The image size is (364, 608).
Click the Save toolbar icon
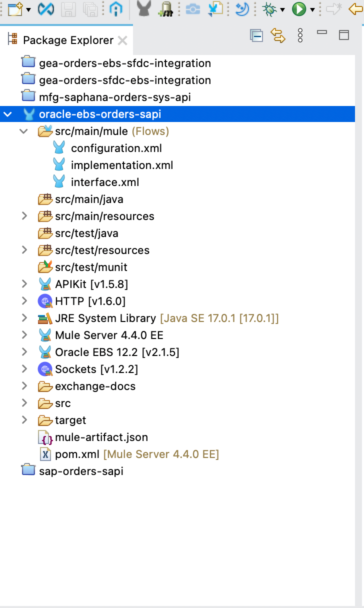pos(67,8)
